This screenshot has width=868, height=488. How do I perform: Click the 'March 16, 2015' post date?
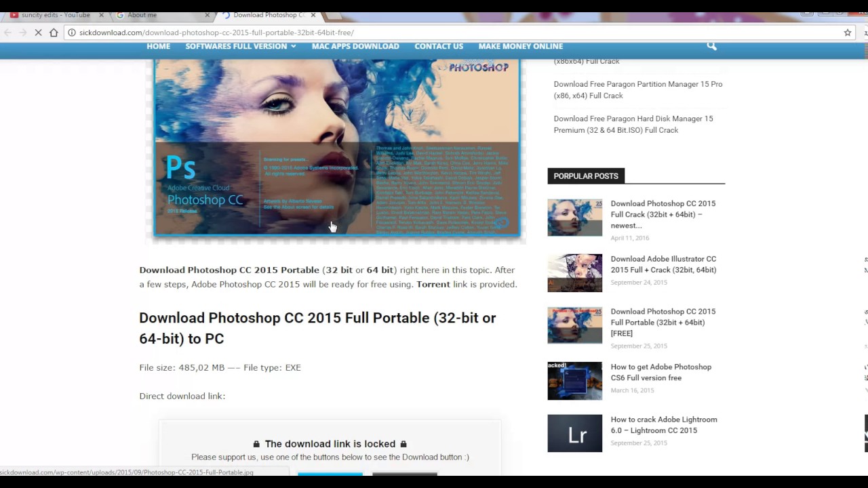point(632,390)
